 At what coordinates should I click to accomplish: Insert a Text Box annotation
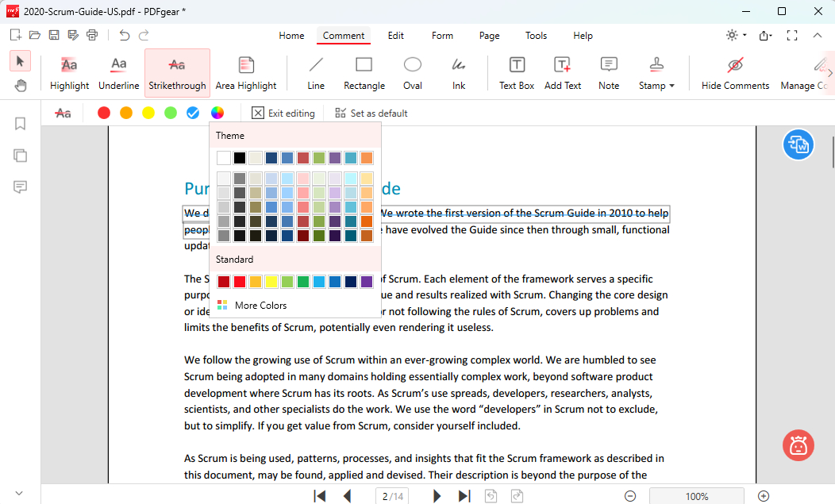point(516,73)
